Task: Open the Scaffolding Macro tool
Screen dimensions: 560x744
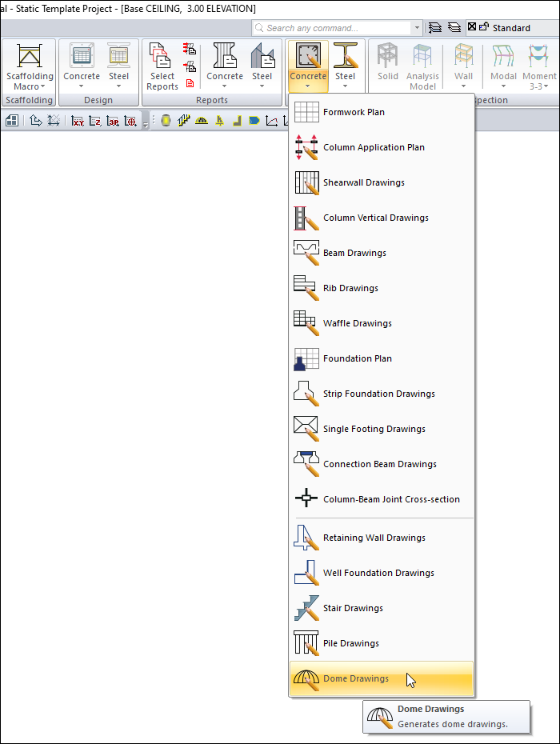Action: tap(30, 66)
